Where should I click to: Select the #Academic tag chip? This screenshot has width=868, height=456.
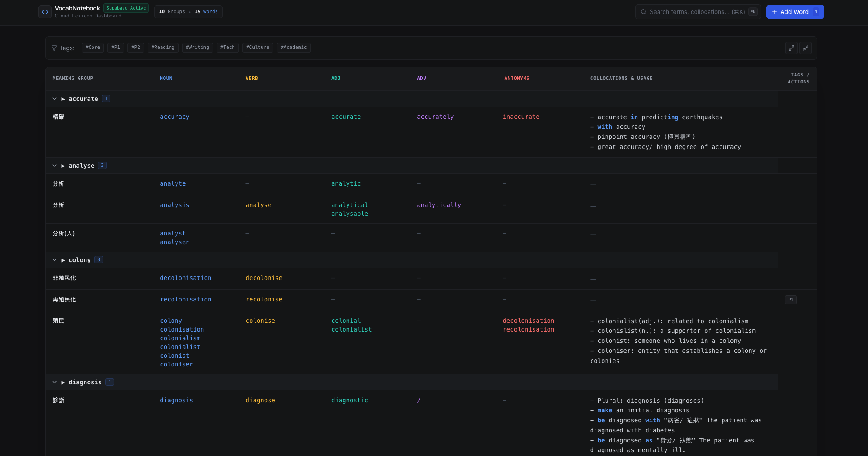pos(294,48)
